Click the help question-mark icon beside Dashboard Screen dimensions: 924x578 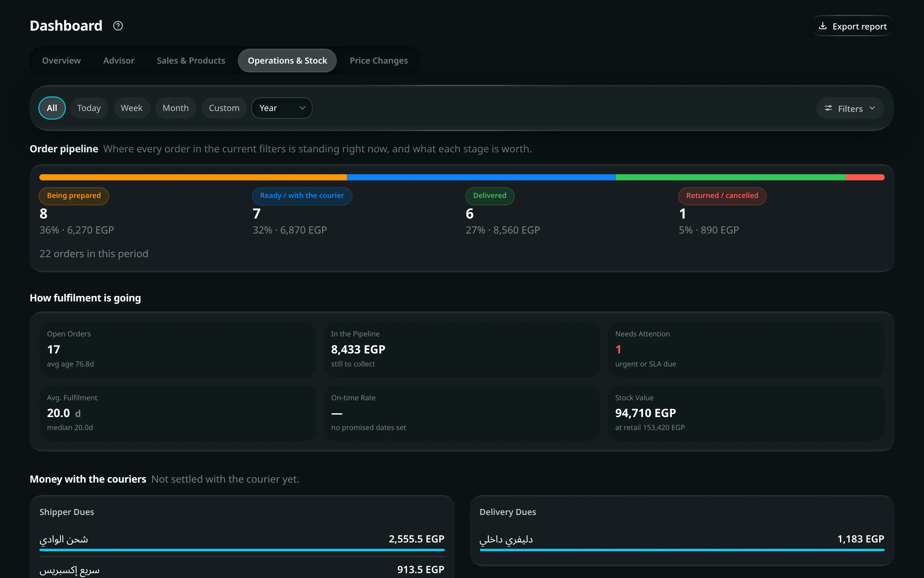(x=118, y=26)
